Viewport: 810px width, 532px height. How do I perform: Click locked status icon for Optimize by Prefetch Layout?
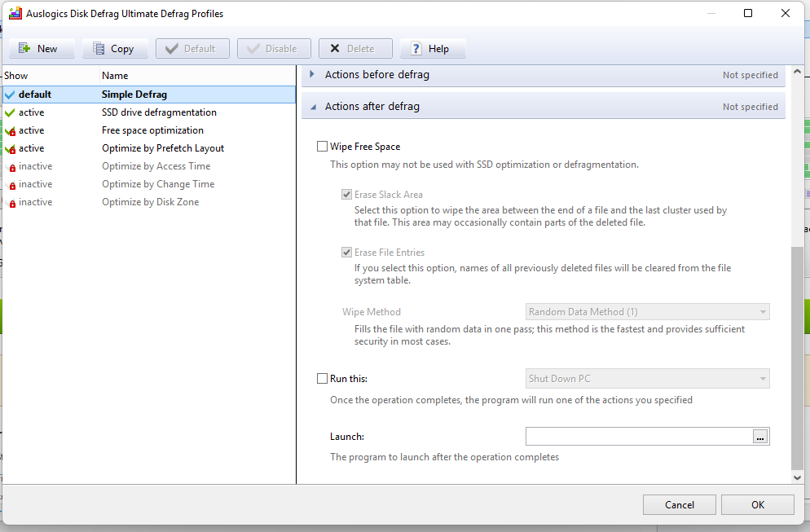click(11, 149)
